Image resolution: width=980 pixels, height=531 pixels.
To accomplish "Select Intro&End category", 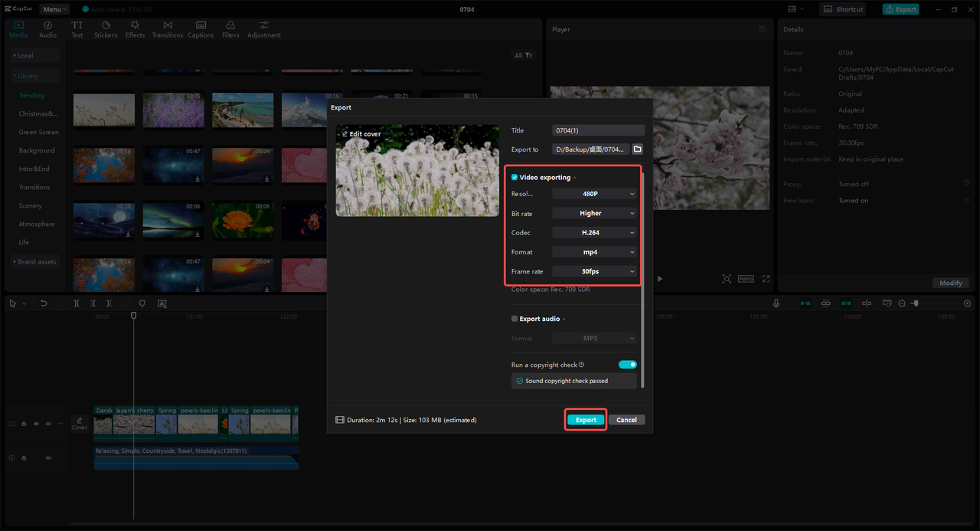I will pos(34,169).
